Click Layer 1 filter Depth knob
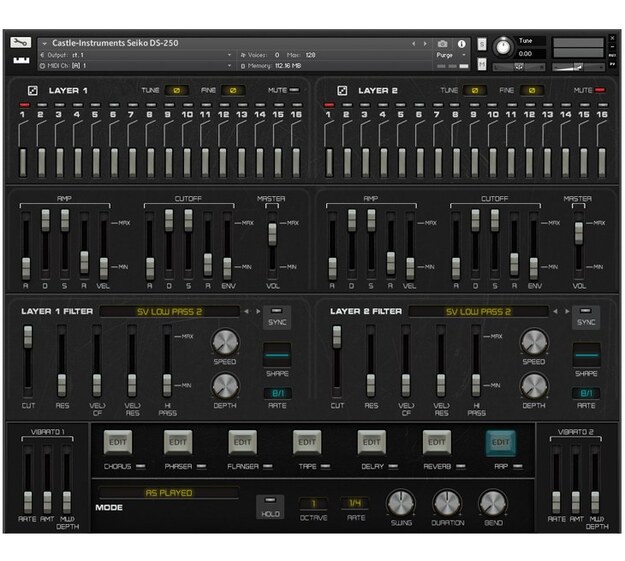 (x=225, y=386)
